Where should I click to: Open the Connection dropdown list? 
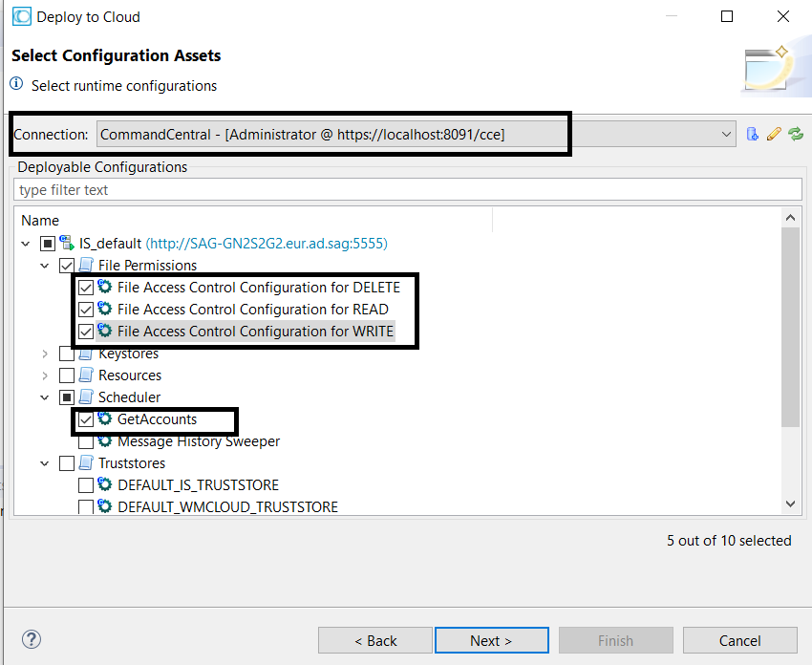(x=726, y=135)
